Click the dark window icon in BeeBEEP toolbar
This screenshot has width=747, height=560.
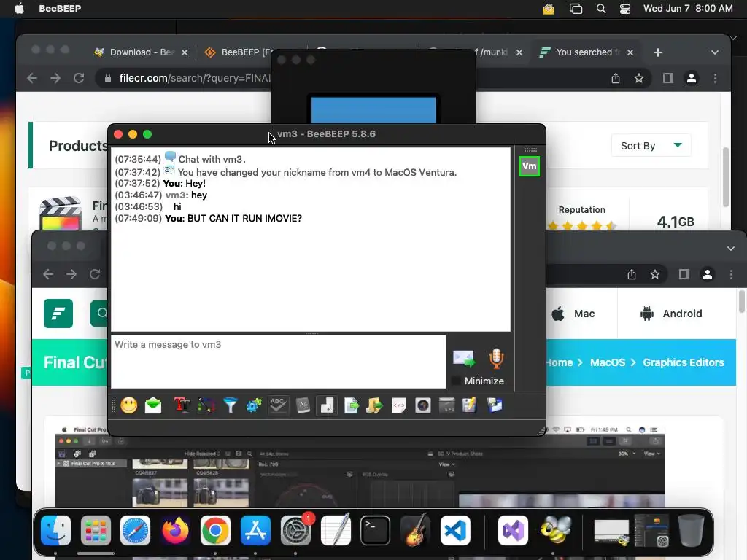[447, 405]
